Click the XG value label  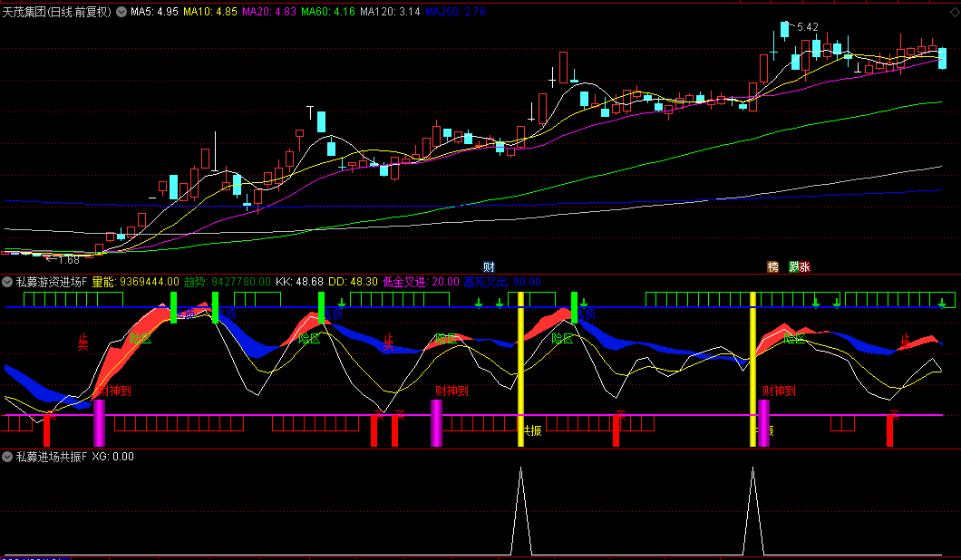click(112, 457)
